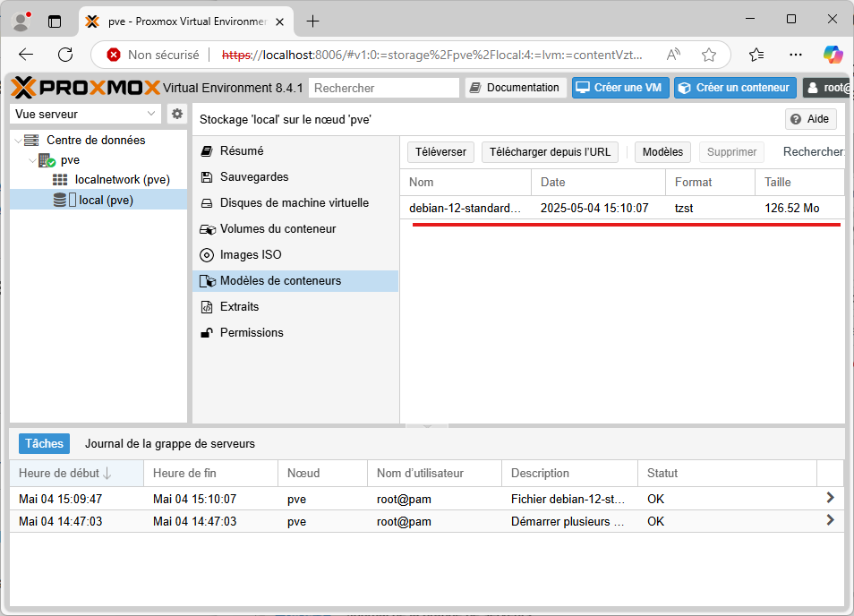Collapse the pve node in tree
The width and height of the screenshot is (854, 616).
pyautogui.click(x=33, y=160)
